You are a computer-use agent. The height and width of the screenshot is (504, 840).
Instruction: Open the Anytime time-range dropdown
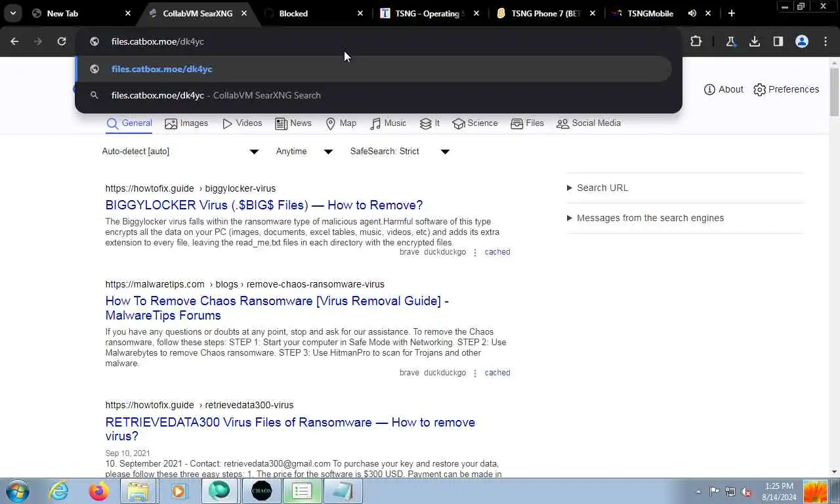[304, 152]
